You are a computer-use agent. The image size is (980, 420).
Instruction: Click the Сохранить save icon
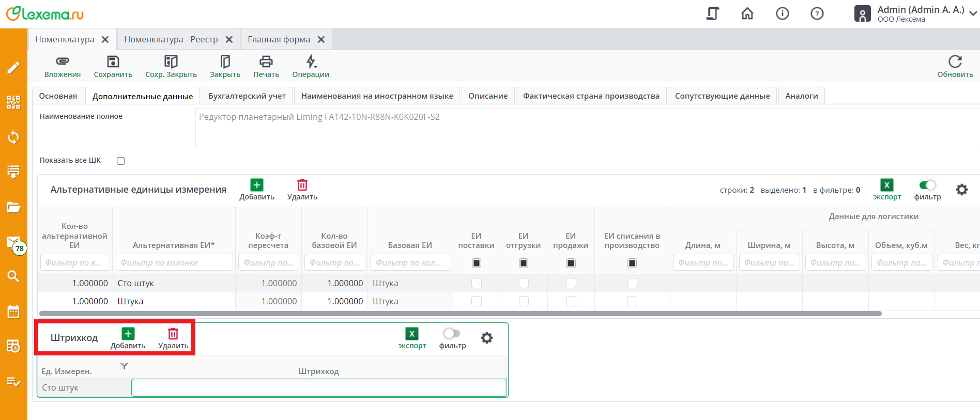pos(113,61)
